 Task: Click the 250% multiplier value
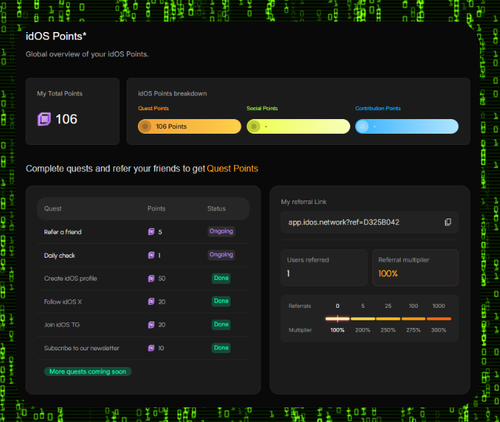(388, 330)
